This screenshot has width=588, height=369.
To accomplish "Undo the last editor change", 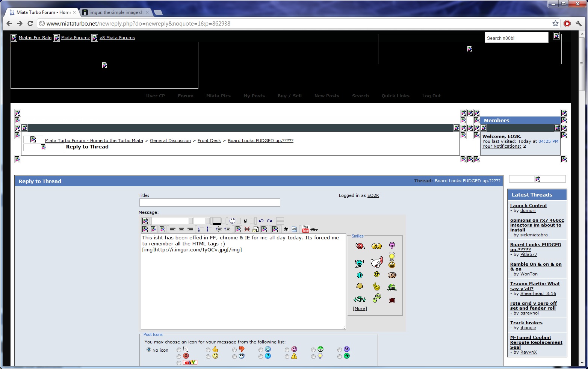I will [x=261, y=221].
